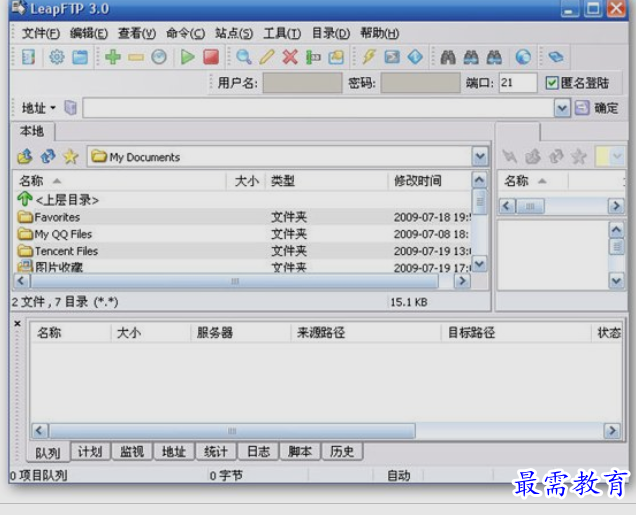Open the My Documents path dropdown
The image size is (636, 515).
click(480, 157)
